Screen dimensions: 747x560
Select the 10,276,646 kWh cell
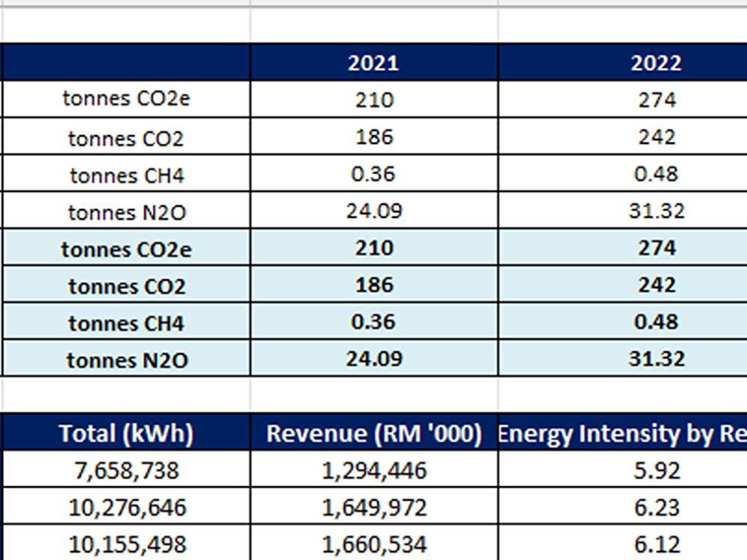126,506
